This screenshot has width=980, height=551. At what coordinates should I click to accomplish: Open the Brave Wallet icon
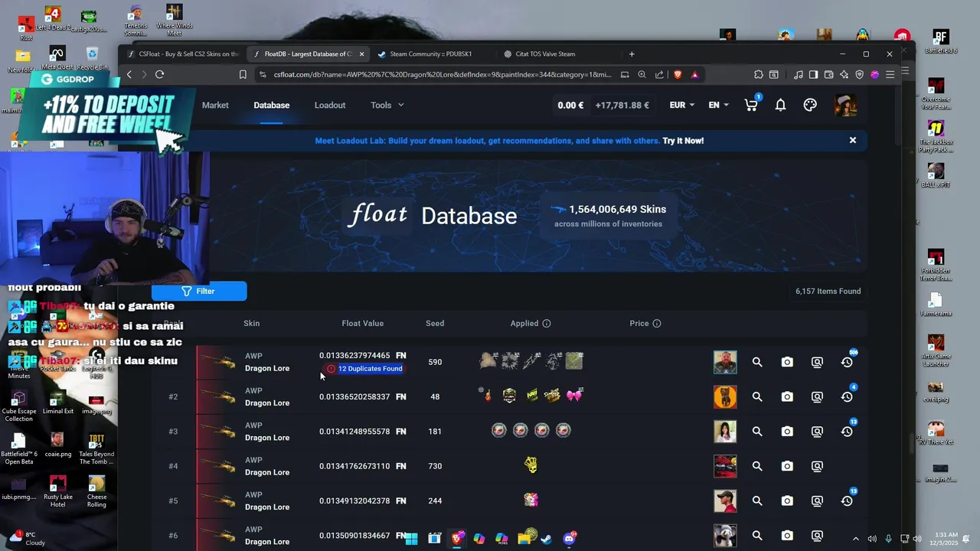click(828, 74)
